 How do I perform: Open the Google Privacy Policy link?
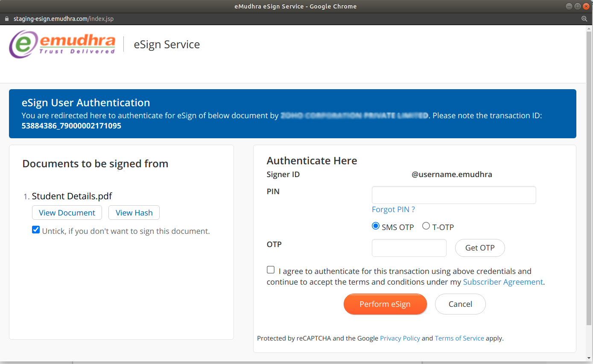coord(400,338)
